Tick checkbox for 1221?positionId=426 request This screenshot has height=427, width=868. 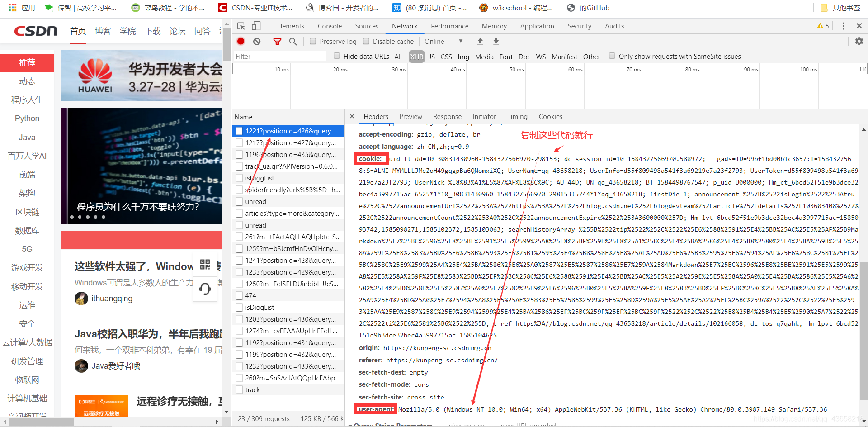(x=239, y=131)
